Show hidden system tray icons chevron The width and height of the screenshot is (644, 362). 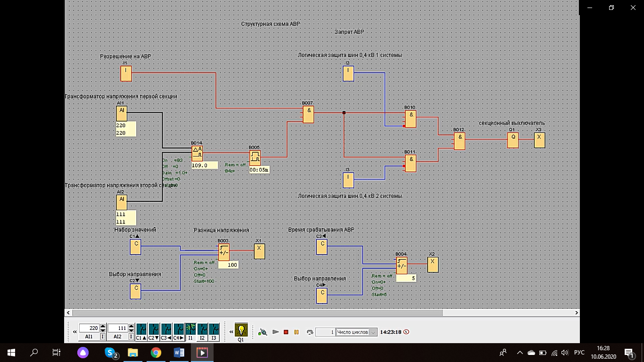point(520,352)
